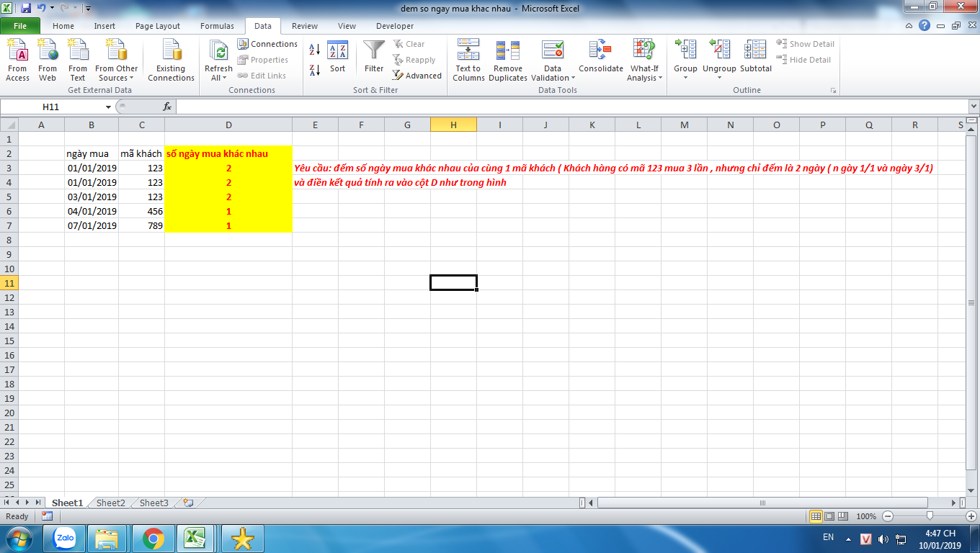Open Chrome from the taskbar
The height and width of the screenshot is (553, 980).
point(153,538)
